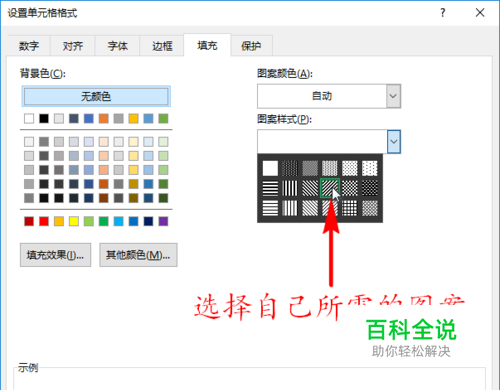Pick the purple standard color swatch

click(163, 221)
